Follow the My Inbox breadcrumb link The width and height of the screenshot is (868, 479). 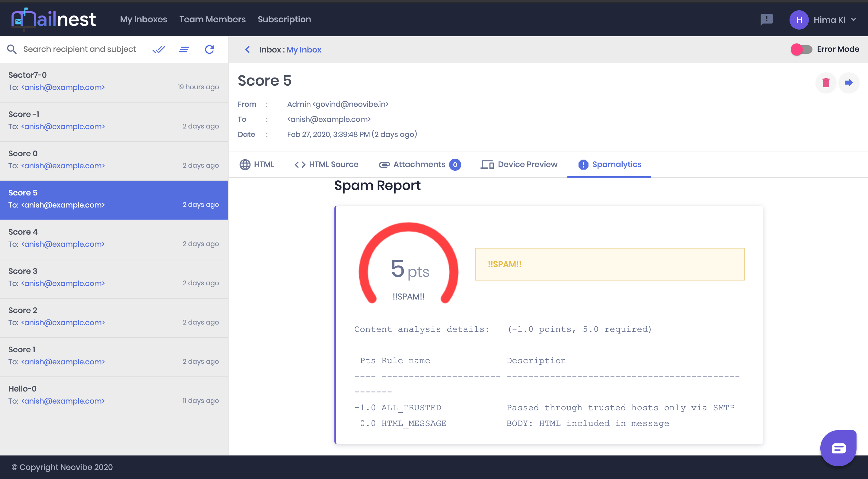[x=304, y=49]
